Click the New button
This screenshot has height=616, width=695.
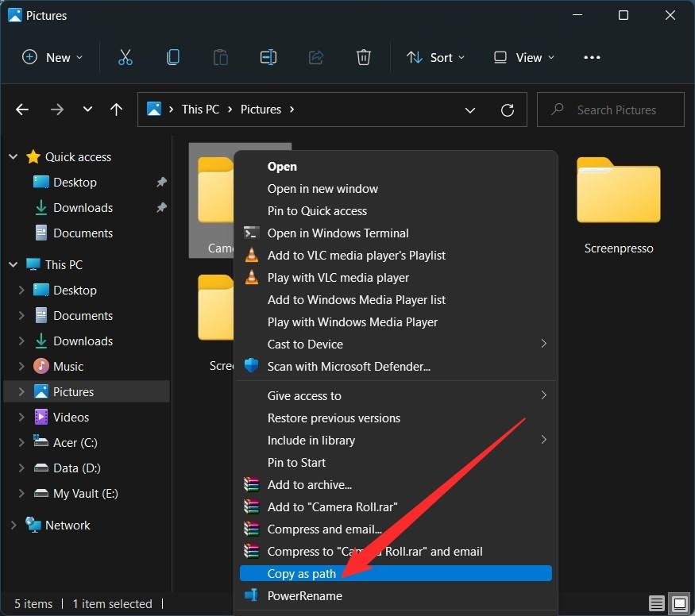52,57
